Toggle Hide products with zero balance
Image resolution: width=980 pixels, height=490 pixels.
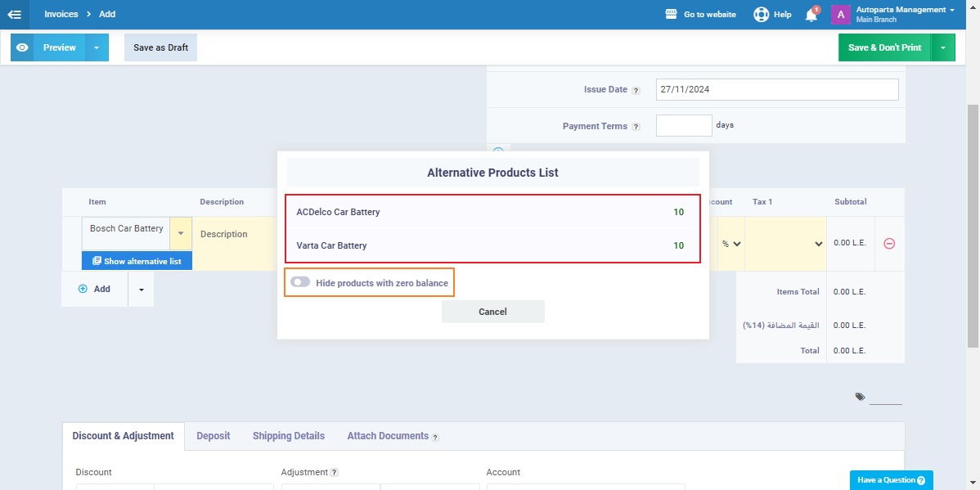pyautogui.click(x=300, y=282)
